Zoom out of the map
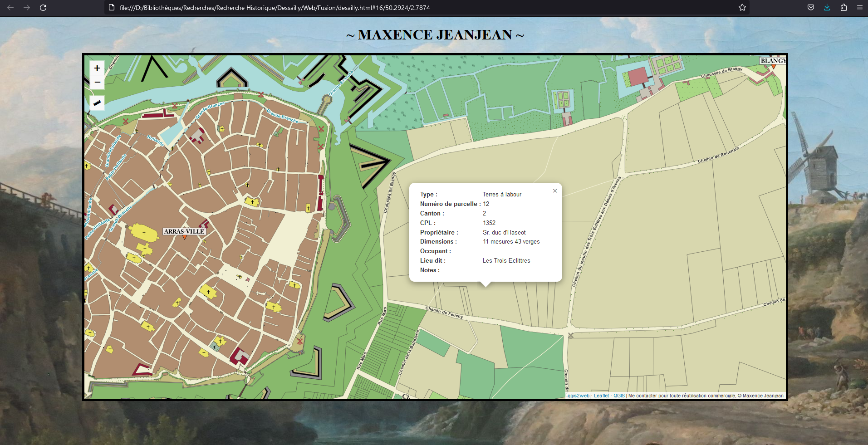This screenshot has height=445, width=868. [x=97, y=82]
